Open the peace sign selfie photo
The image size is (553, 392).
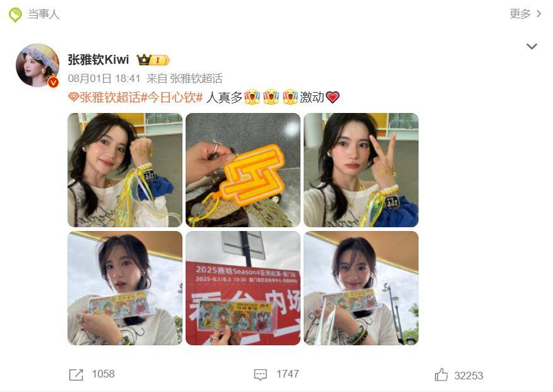pos(361,170)
